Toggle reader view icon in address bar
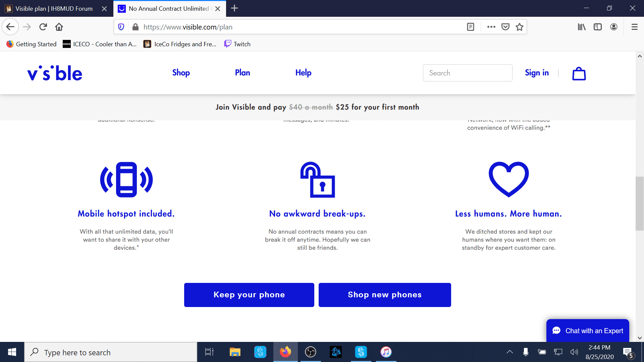 (471, 27)
